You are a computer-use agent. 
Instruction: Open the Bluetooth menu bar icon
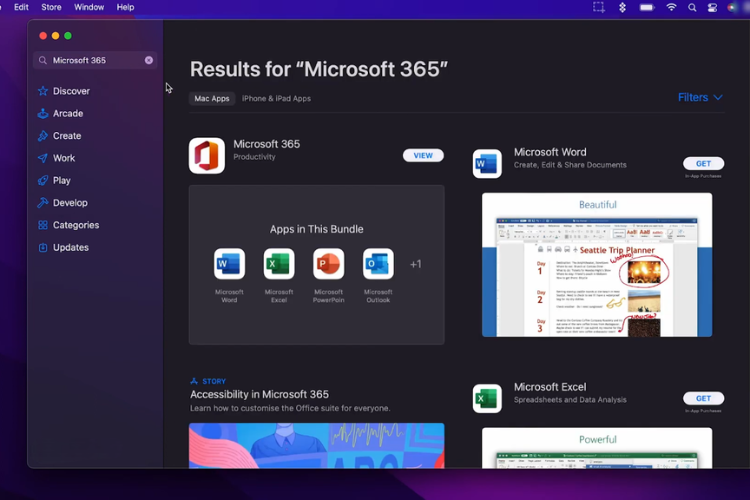(622, 7)
